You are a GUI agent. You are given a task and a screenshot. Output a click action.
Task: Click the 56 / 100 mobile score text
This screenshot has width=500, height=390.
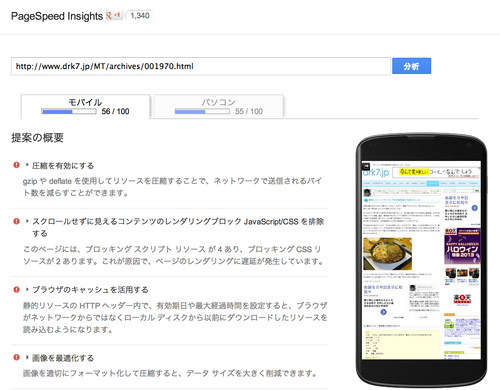pos(115,111)
